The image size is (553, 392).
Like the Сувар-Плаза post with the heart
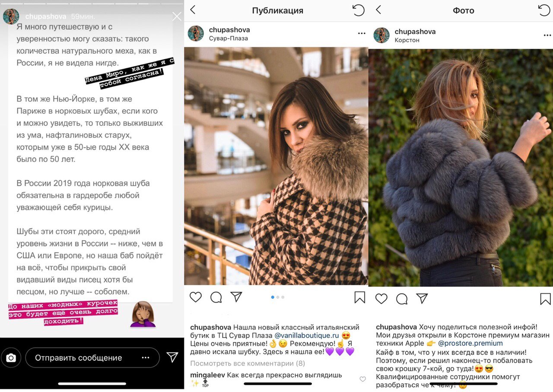coord(196,297)
